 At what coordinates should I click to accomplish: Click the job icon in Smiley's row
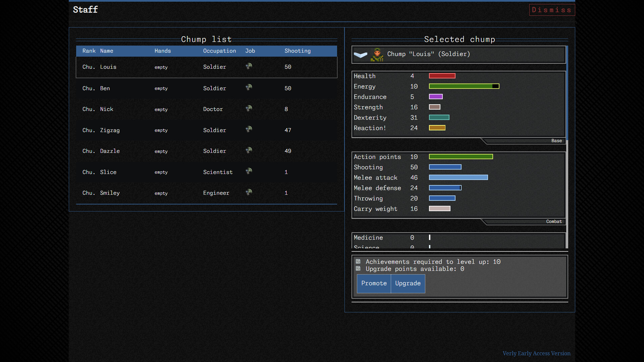click(249, 192)
